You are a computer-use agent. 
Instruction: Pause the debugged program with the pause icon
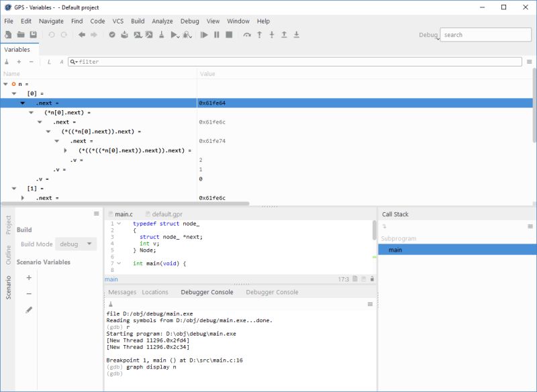(x=216, y=35)
